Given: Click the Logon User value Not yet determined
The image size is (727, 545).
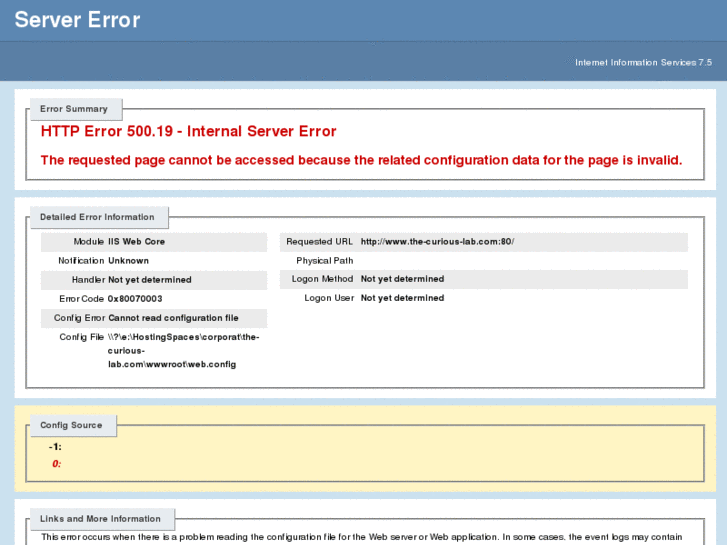Looking at the screenshot, I should tap(402, 298).
